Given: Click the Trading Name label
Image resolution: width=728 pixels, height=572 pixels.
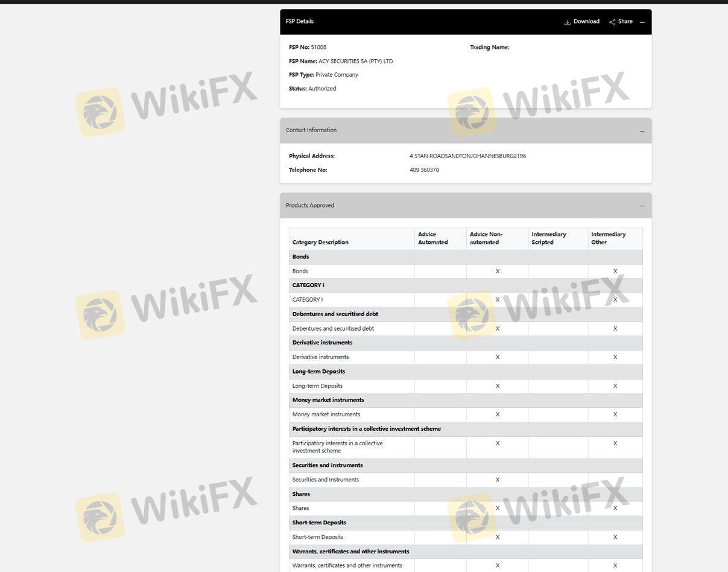Looking at the screenshot, I should pos(490,47).
